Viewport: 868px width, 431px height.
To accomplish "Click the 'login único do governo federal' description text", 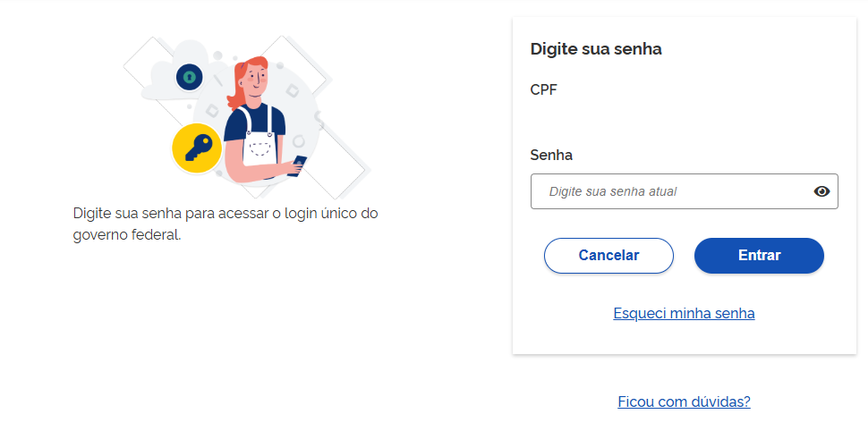I will click(226, 225).
